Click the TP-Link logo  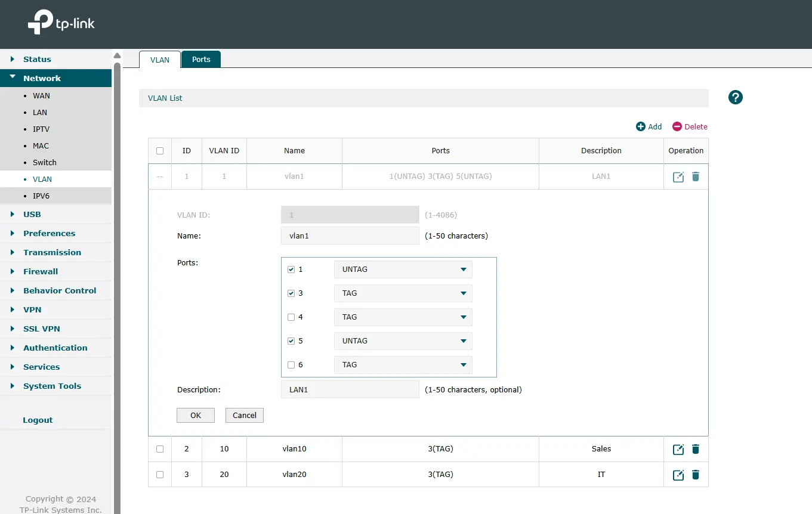61,23
